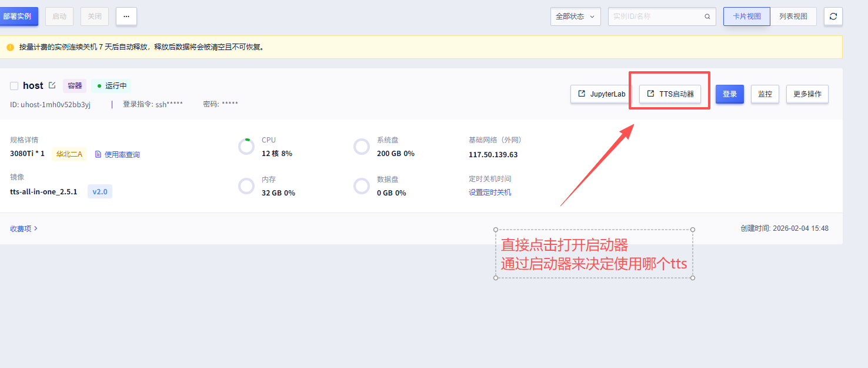Expand the 收费项 billing details section
The height and width of the screenshot is (368, 868).
point(24,228)
